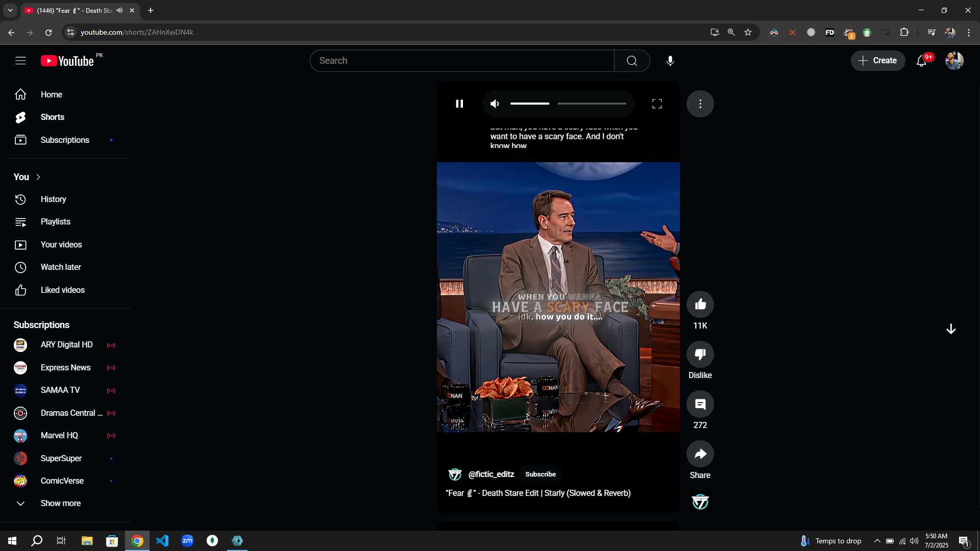Open File Explorer from taskbar
Image resolution: width=980 pixels, height=551 pixels.
click(x=87, y=541)
